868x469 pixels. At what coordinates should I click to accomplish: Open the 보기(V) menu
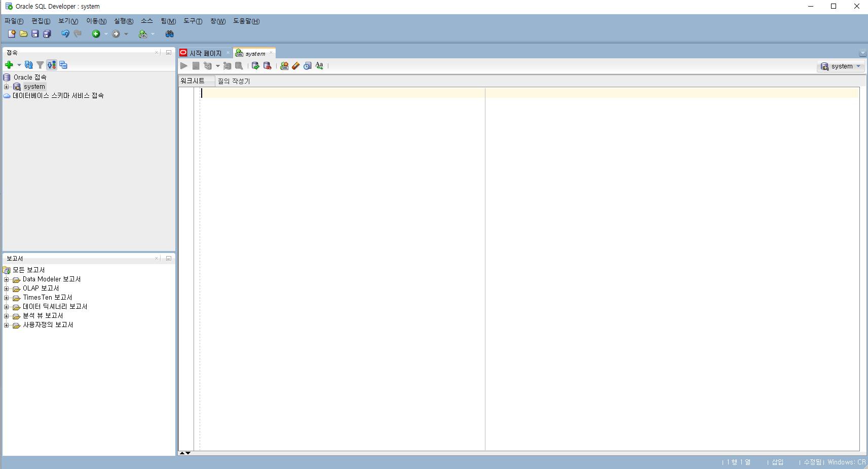pos(68,21)
